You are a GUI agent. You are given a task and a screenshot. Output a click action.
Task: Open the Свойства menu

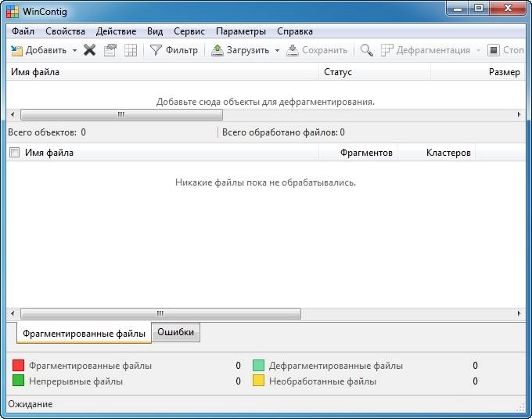[x=65, y=31]
